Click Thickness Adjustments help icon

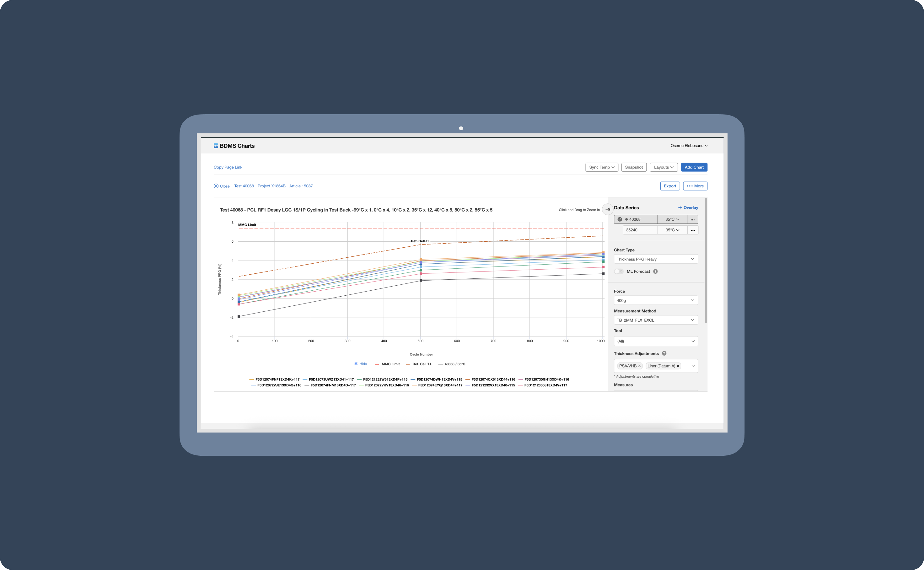coord(664,354)
